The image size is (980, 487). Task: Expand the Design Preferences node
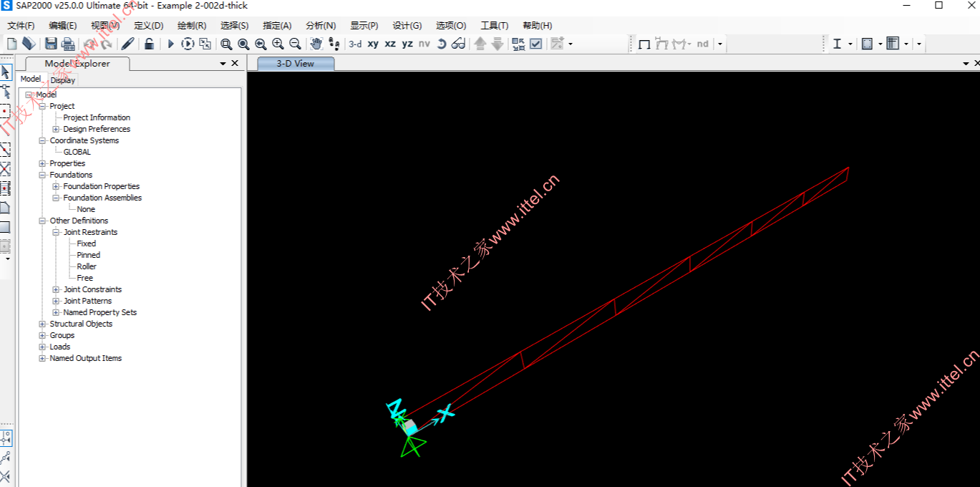pos(57,129)
